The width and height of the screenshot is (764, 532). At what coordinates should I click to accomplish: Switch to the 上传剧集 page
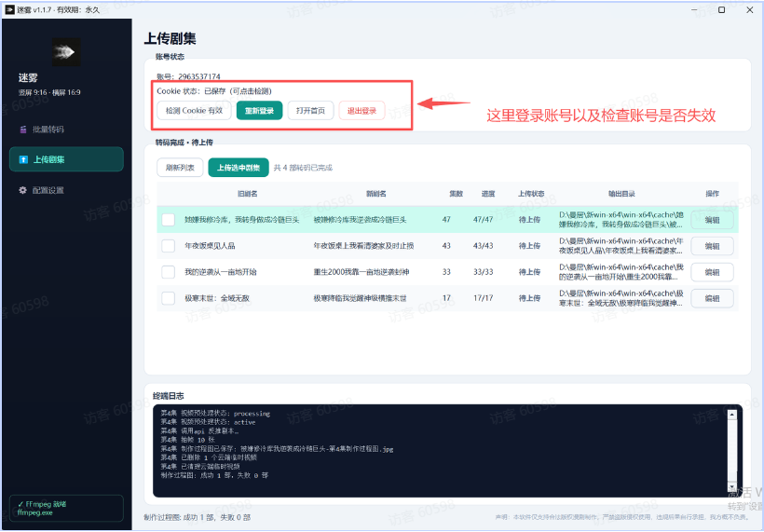(66, 160)
